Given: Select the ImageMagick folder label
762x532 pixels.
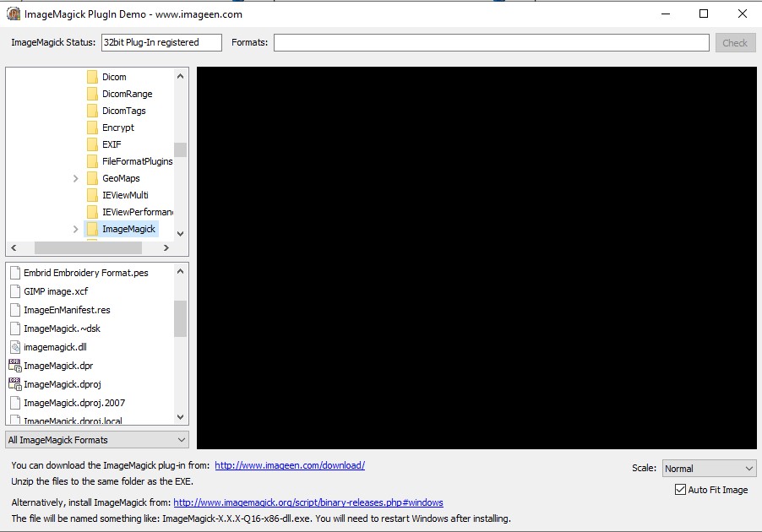Looking at the screenshot, I should [128, 229].
